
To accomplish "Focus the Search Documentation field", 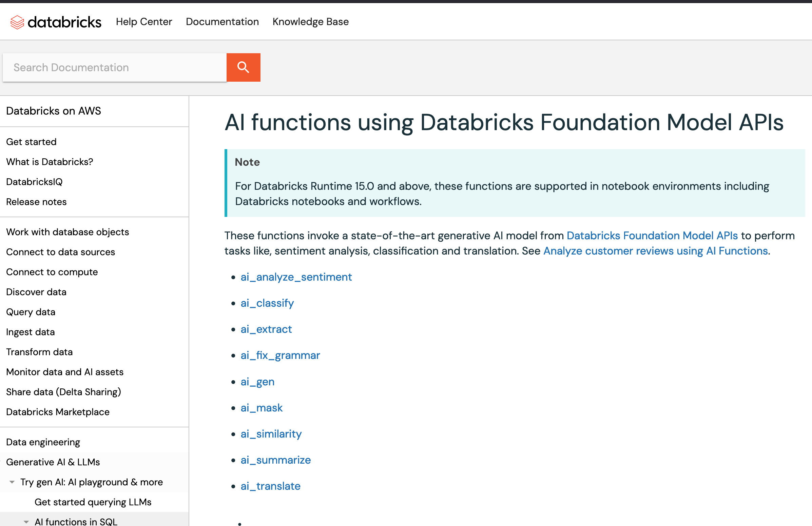I will (x=115, y=67).
